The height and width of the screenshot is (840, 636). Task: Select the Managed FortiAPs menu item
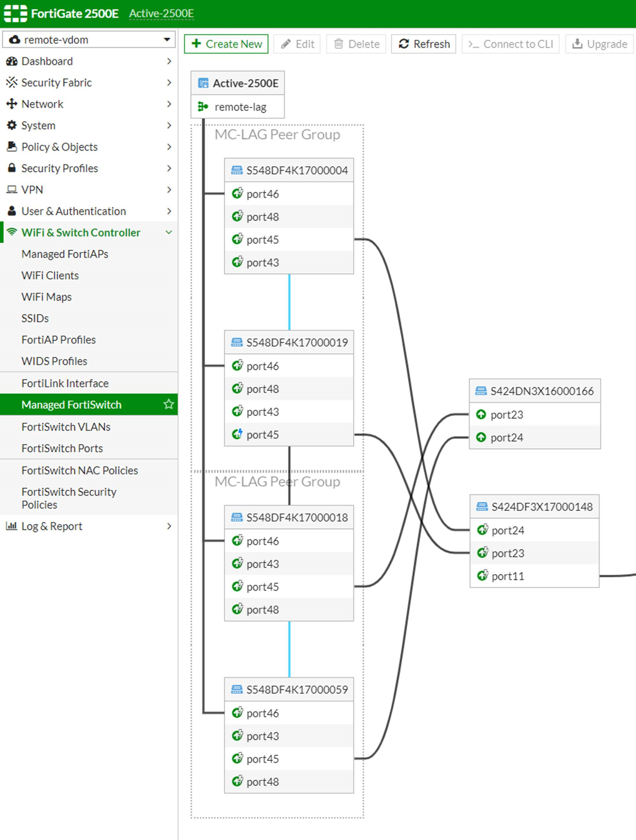coord(65,254)
